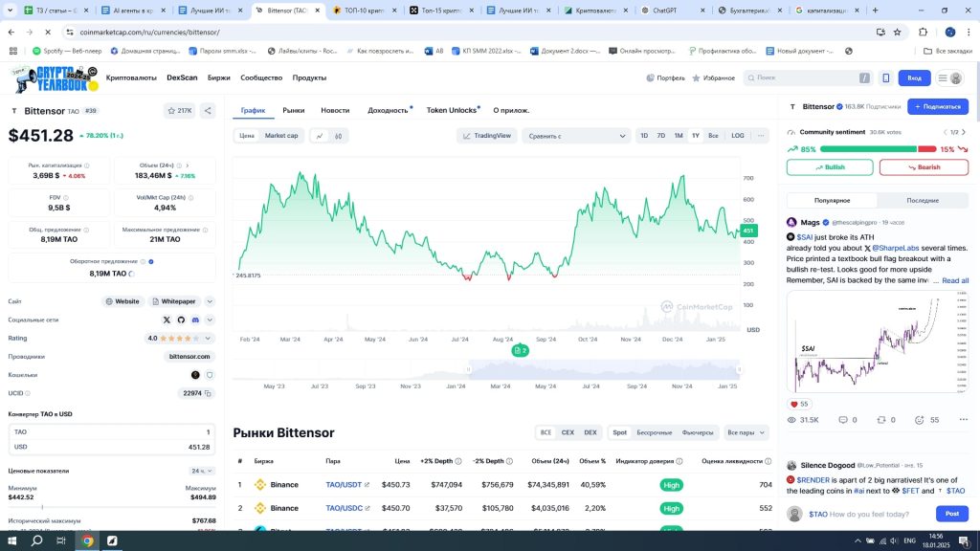Filter markets by DEX
The height and width of the screenshot is (551, 980).
[590, 433]
